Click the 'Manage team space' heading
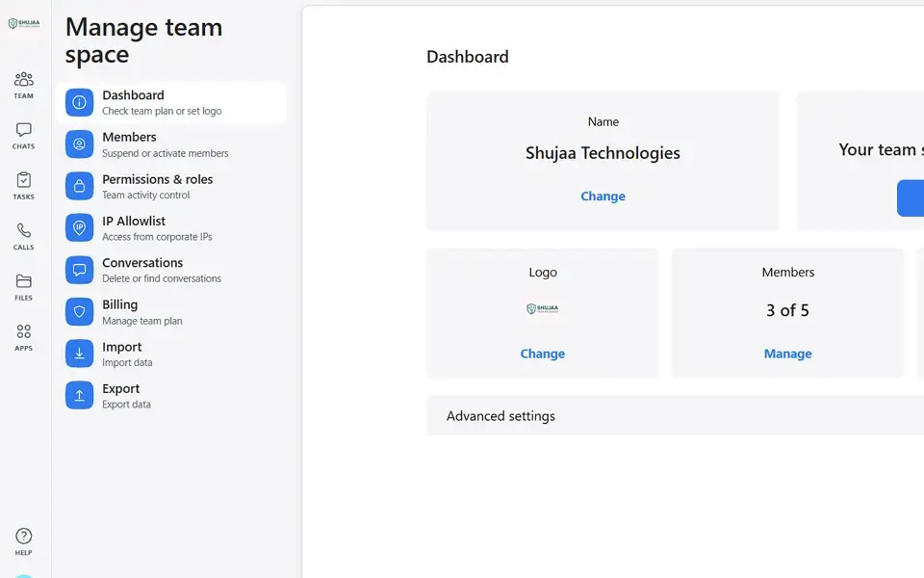The width and height of the screenshot is (924, 578). 143,40
